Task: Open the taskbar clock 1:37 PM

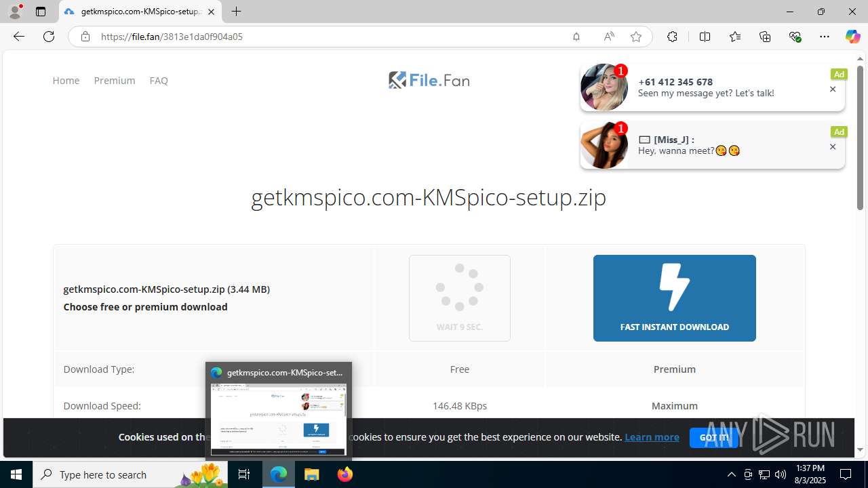Action: click(x=810, y=474)
